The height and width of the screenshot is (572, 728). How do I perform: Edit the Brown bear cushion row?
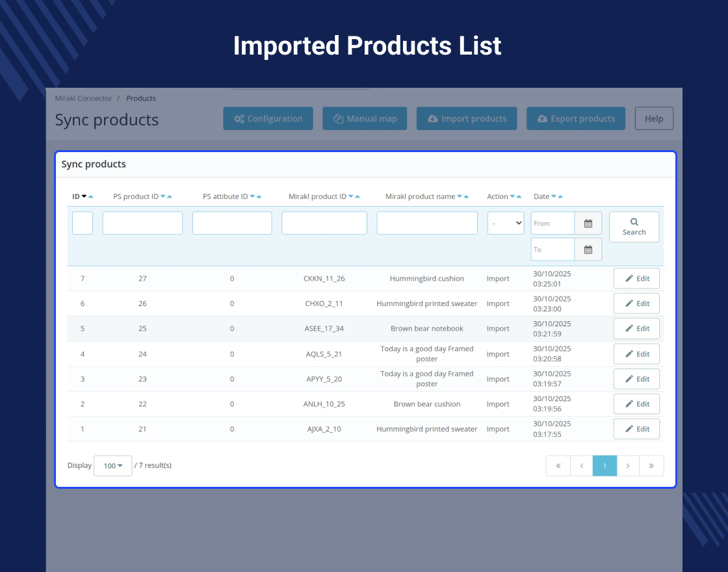pyautogui.click(x=636, y=404)
